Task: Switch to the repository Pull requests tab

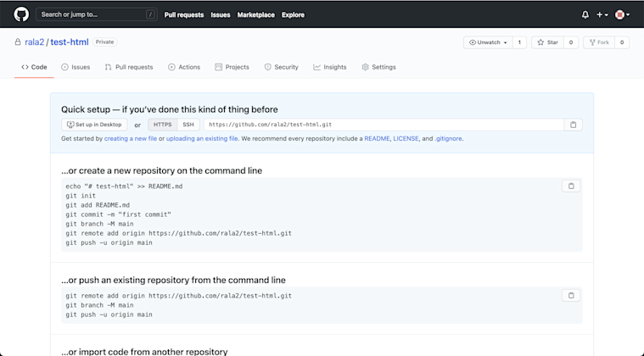Action: tap(129, 67)
